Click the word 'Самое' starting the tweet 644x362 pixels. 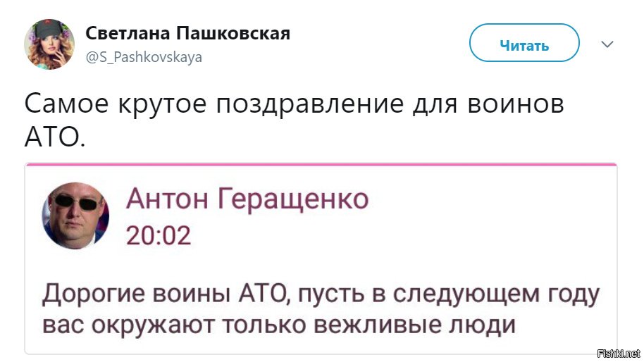pos(66,104)
